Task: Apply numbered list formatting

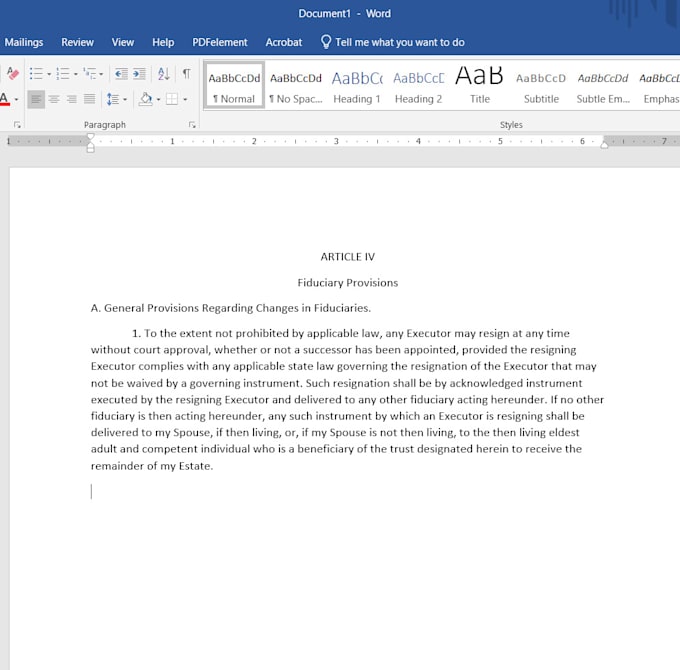Action: [63, 74]
